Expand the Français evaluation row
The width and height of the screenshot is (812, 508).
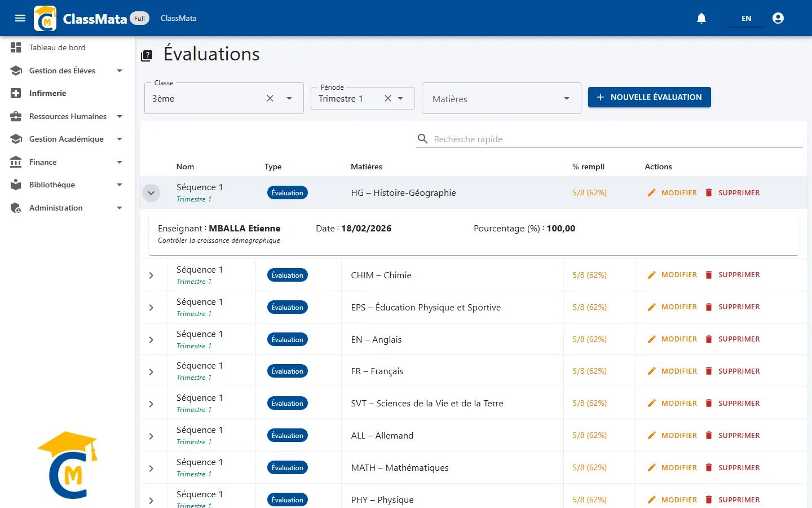point(151,371)
